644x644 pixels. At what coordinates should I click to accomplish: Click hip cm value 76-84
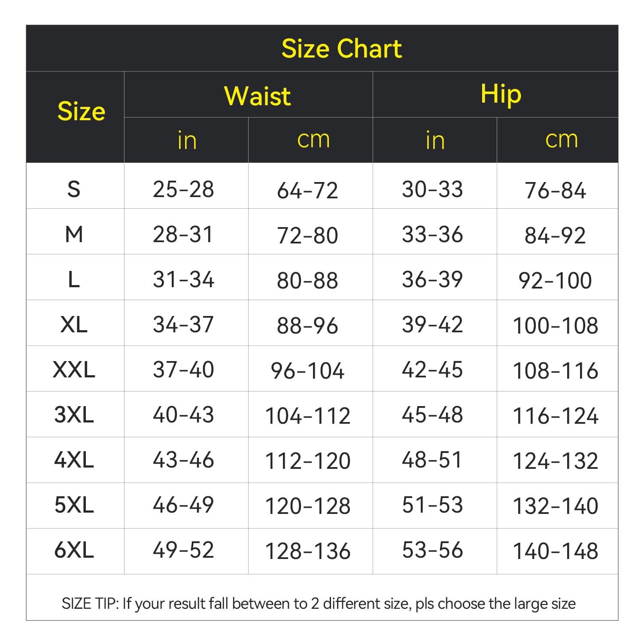click(555, 190)
